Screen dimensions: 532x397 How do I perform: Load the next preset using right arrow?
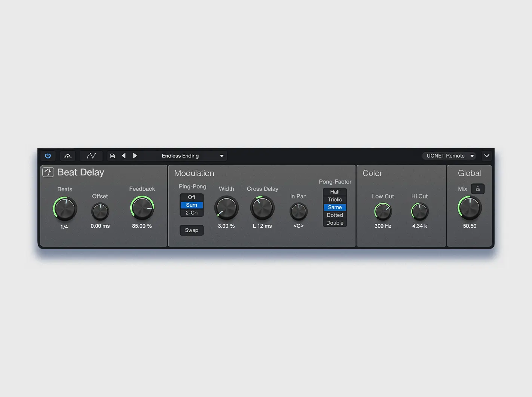tap(135, 156)
